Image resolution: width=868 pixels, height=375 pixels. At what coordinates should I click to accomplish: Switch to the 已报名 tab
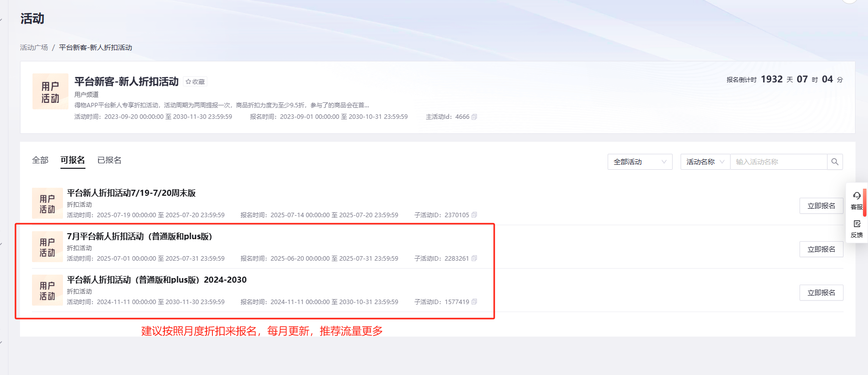point(109,160)
